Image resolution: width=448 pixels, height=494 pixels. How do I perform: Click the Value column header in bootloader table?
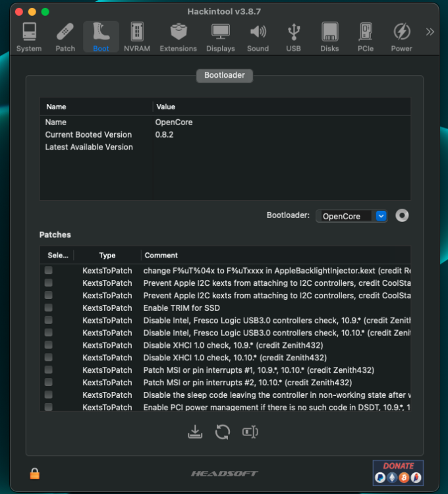[166, 107]
